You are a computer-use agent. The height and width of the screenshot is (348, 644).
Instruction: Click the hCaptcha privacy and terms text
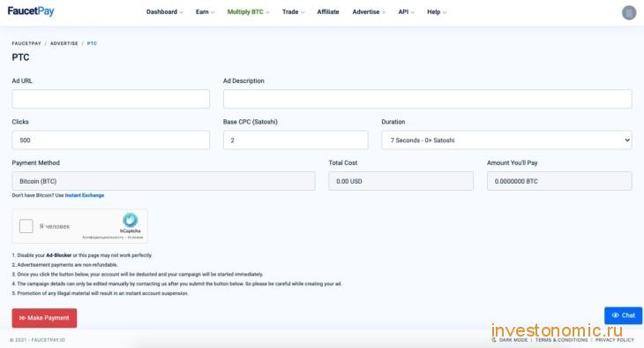(113, 238)
